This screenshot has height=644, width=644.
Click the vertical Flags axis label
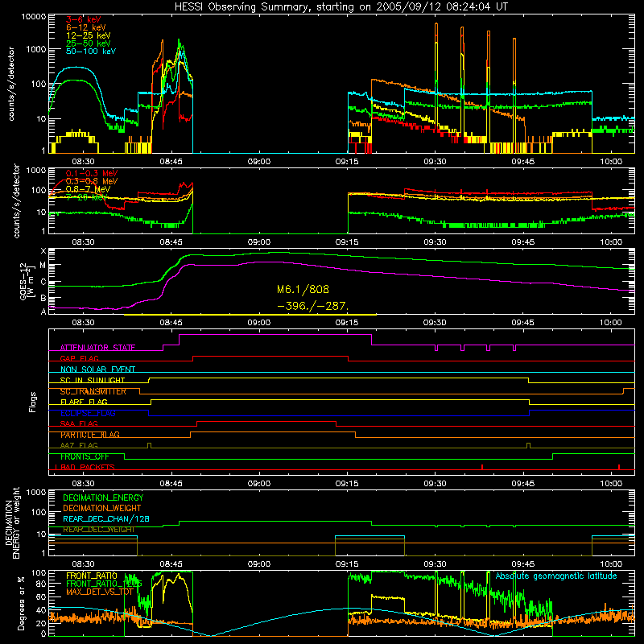pos(33,402)
